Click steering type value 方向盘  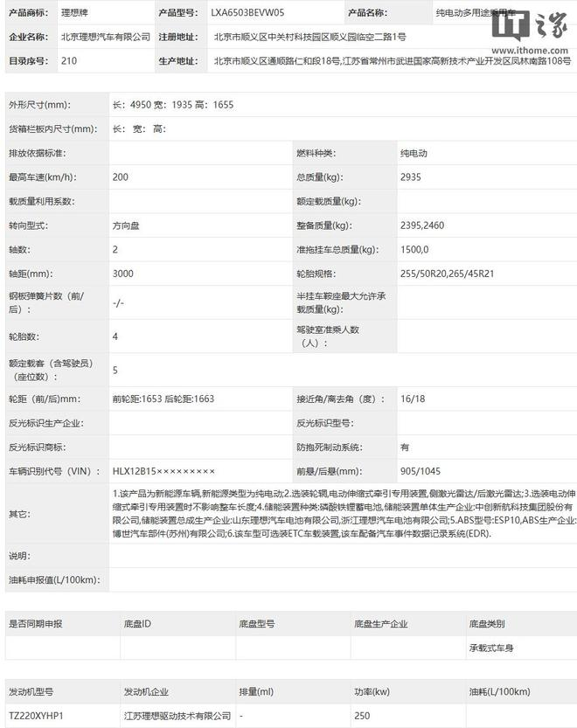tap(126, 225)
